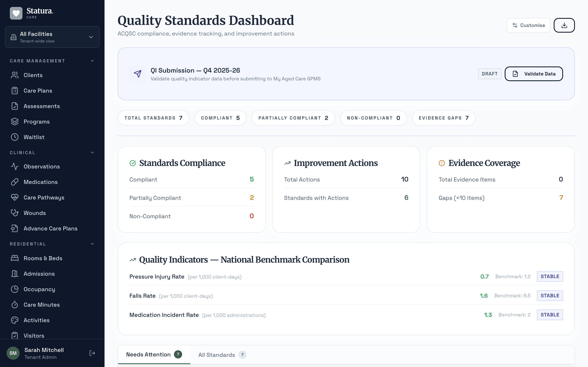Click the Activities palette icon
Image resolution: width=588 pixels, height=367 pixels.
[x=14, y=320]
